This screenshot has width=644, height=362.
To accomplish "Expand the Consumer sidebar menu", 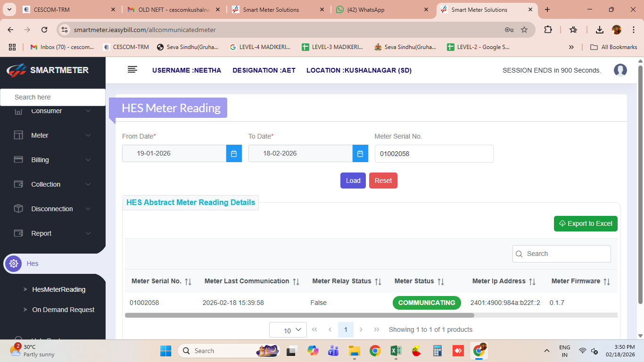I will 53,111.
